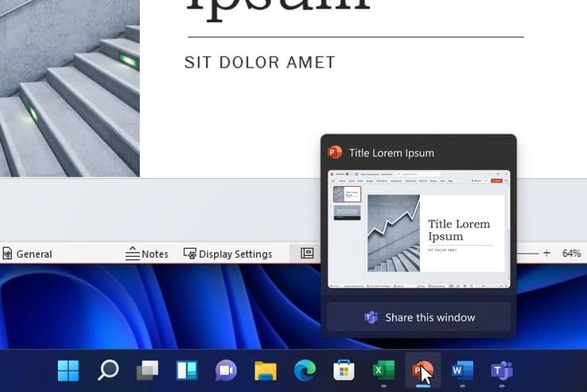This screenshot has width=587, height=392.
Task: Open Task View from taskbar
Action: [147, 371]
